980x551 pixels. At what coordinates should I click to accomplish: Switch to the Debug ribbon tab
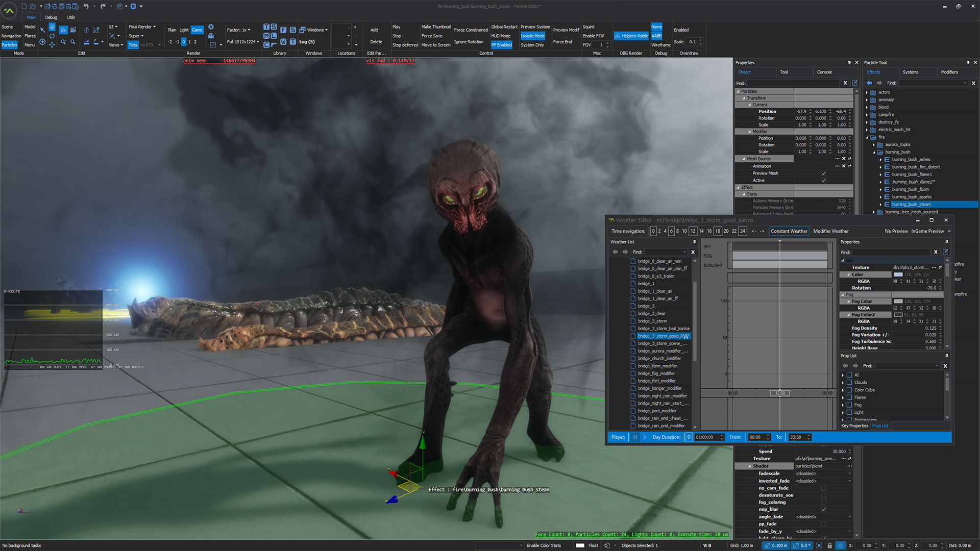click(51, 17)
